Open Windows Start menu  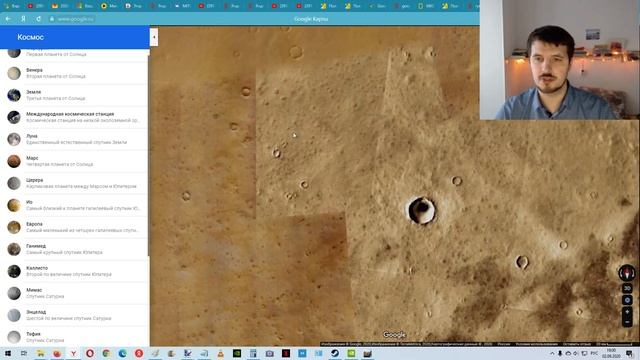coord(8,353)
